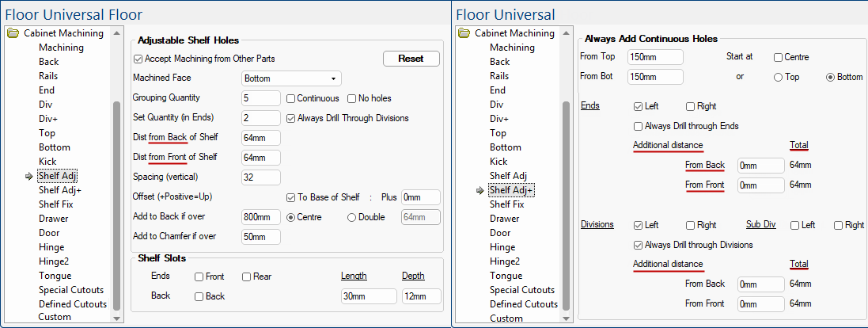This screenshot has width=868, height=328.
Task: Tick the Rear checkbox under Shelf Slots
Action: (x=247, y=277)
